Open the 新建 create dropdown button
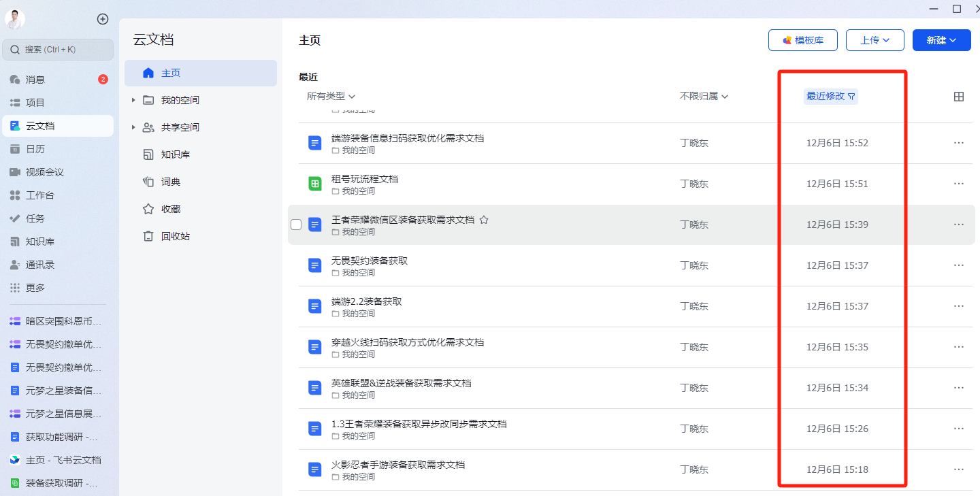Image resolution: width=980 pixels, height=496 pixels. point(941,40)
